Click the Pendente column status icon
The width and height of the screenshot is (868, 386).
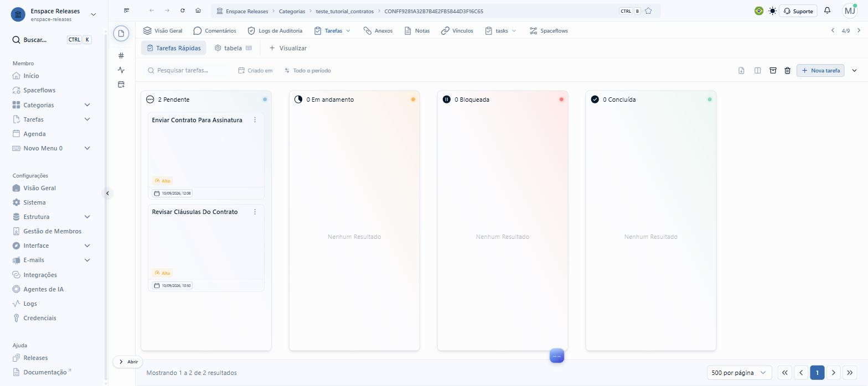pos(150,100)
